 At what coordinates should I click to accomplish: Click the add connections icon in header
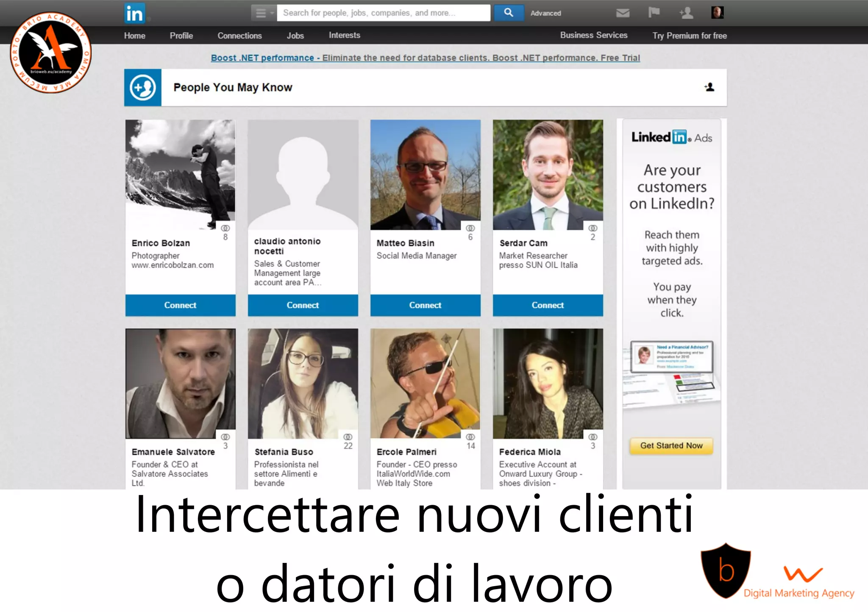tap(686, 13)
